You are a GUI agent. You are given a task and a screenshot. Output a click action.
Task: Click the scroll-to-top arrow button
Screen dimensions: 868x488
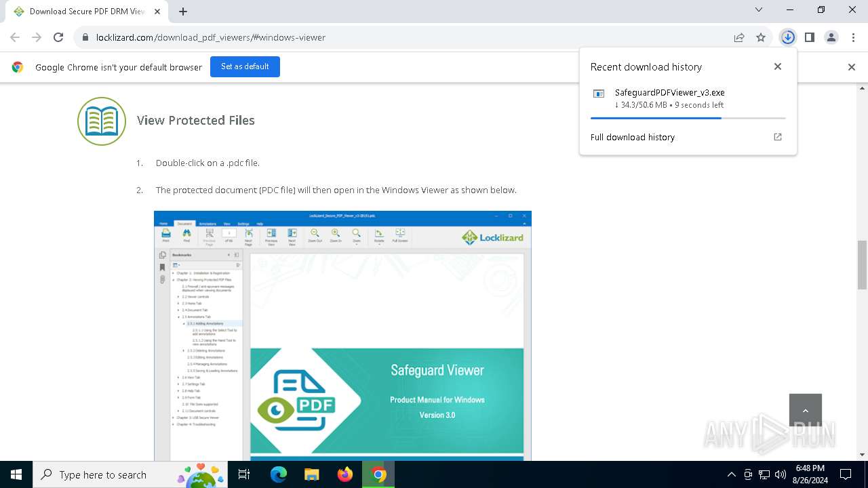coord(806,410)
